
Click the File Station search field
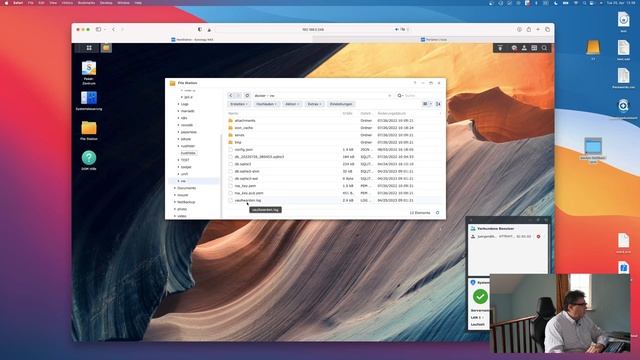418,96
